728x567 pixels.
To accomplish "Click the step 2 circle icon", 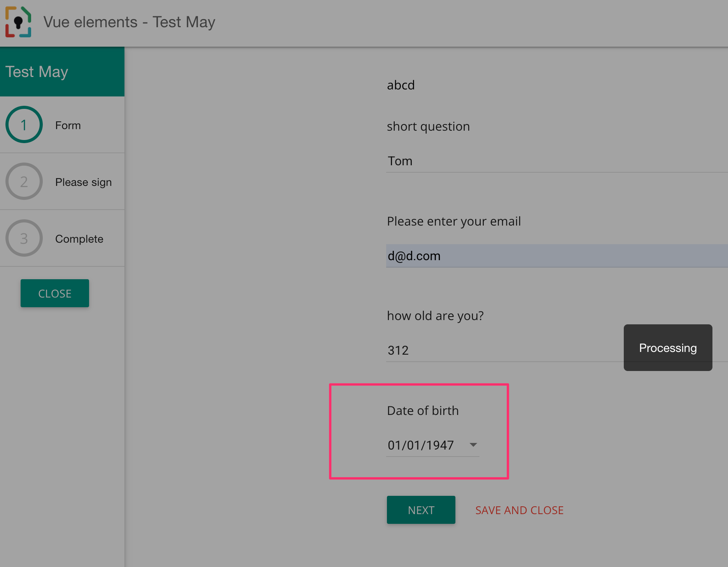I will 24,182.
